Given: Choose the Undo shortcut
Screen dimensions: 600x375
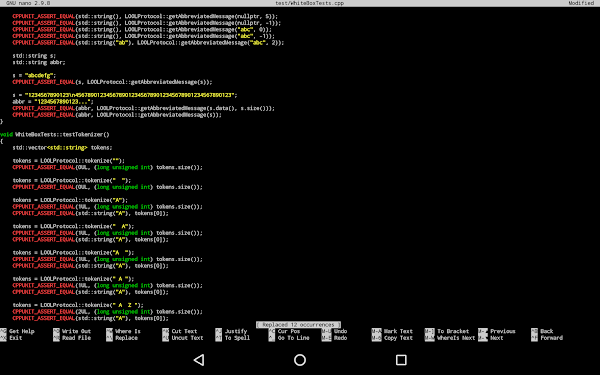Looking at the screenshot, I should click(334, 331).
